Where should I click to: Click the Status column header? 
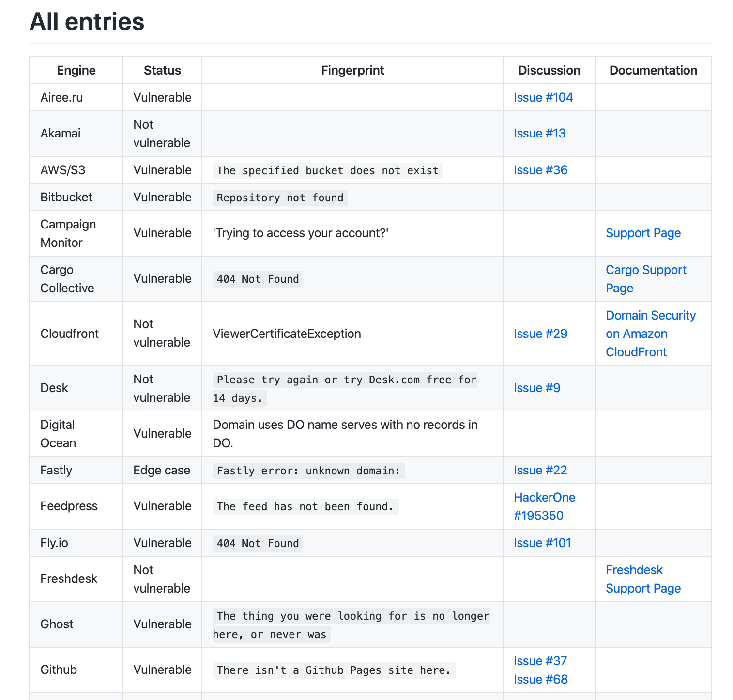pos(162,70)
